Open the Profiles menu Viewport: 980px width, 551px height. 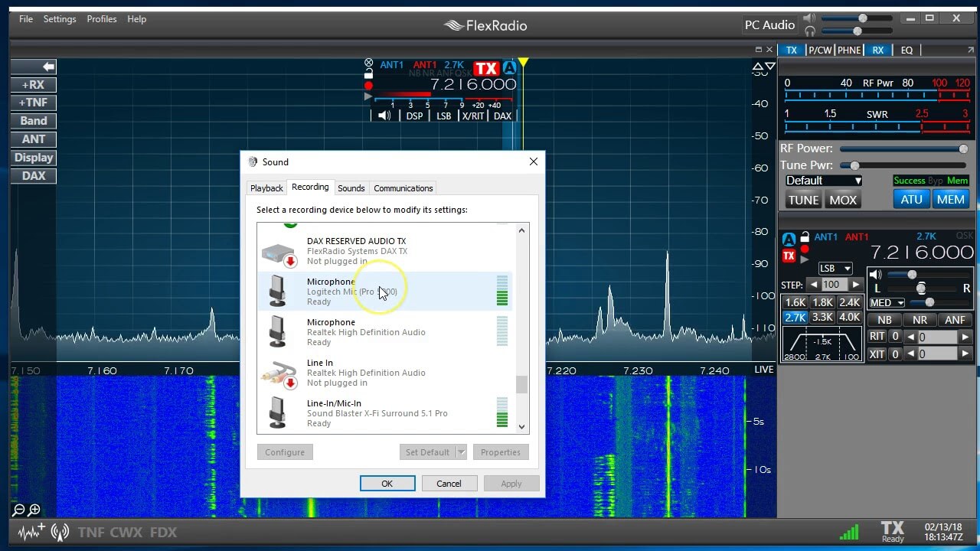click(102, 19)
